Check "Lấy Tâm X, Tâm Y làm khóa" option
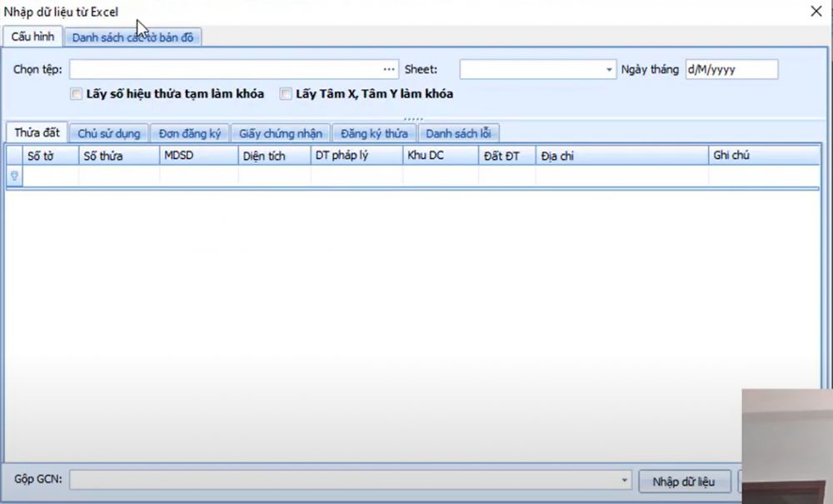Screen dimensions: 833x504 point(286,94)
